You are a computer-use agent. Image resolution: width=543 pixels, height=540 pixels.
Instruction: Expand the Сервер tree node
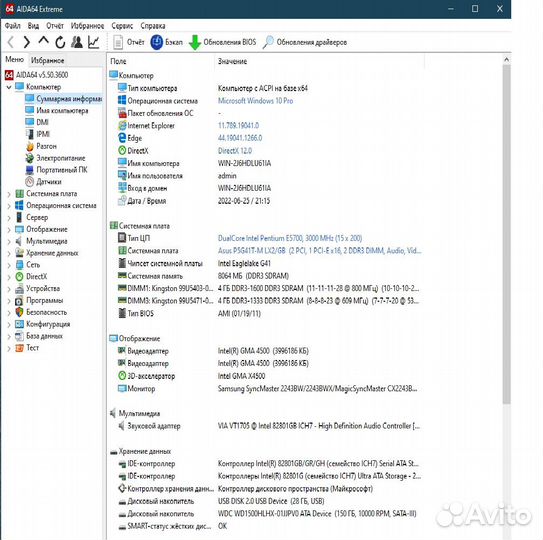[9, 218]
